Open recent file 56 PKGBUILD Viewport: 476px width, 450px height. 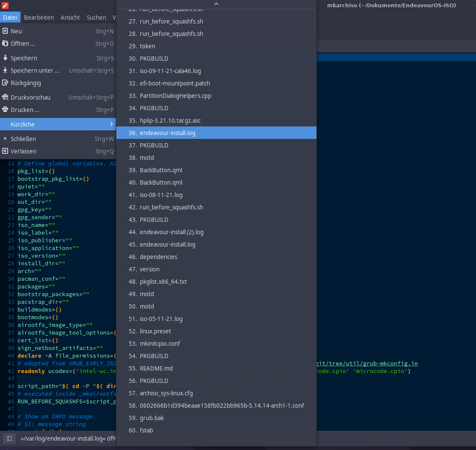click(216, 381)
